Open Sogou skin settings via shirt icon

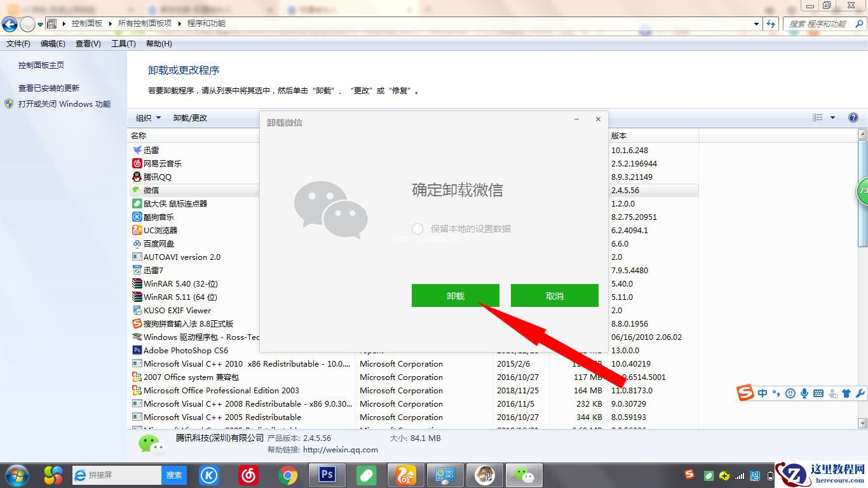click(x=846, y=393)
